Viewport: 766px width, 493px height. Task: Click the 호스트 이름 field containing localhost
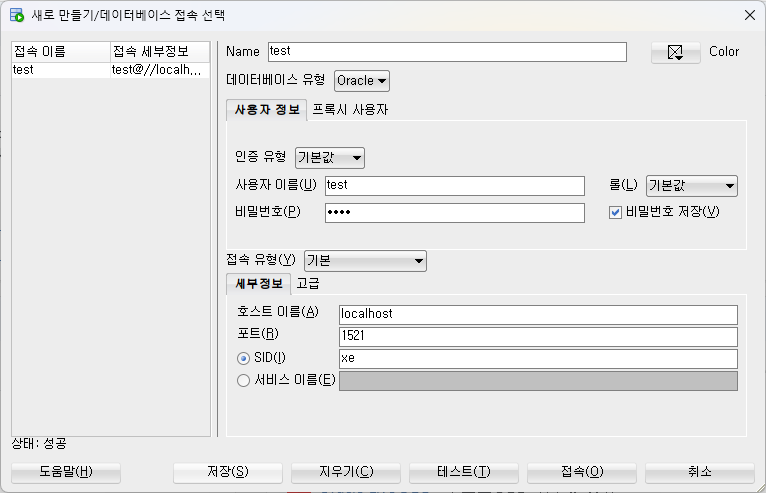538,315
